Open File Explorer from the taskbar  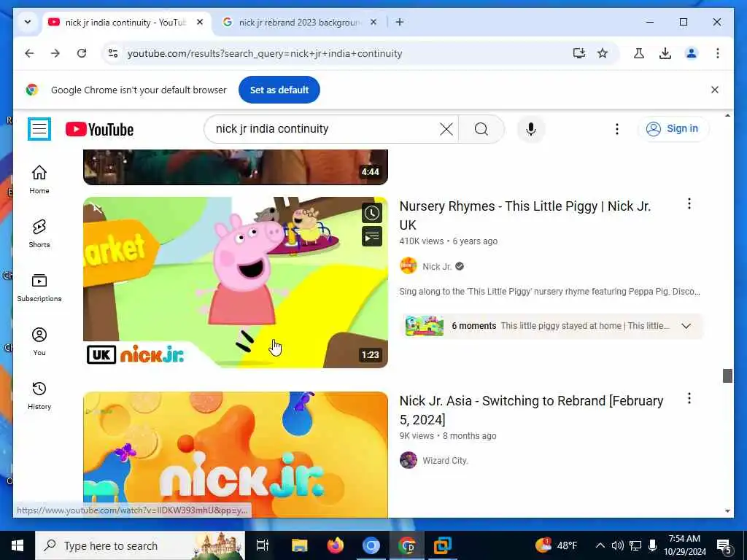[x=300, y=545]
